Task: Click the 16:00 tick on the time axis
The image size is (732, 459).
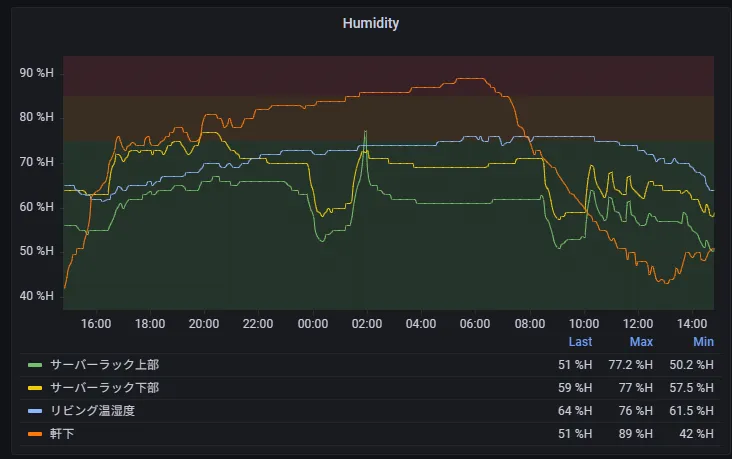Action: coord(96,324)
